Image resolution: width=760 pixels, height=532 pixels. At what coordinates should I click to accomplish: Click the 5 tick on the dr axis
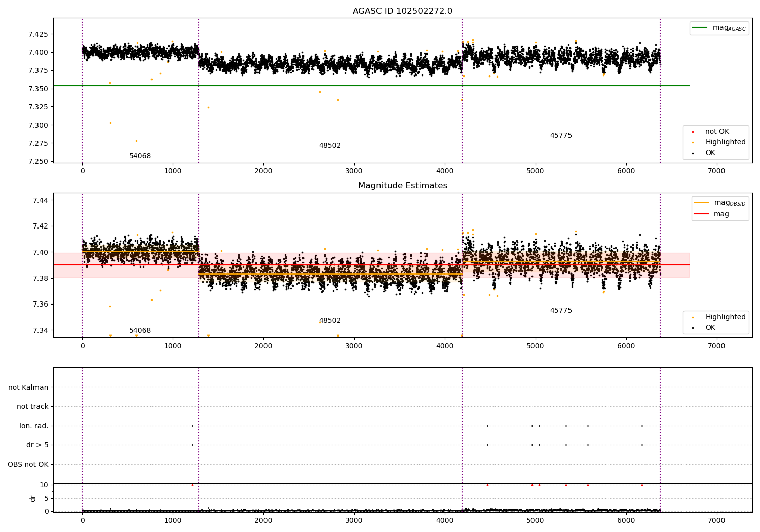47,499
